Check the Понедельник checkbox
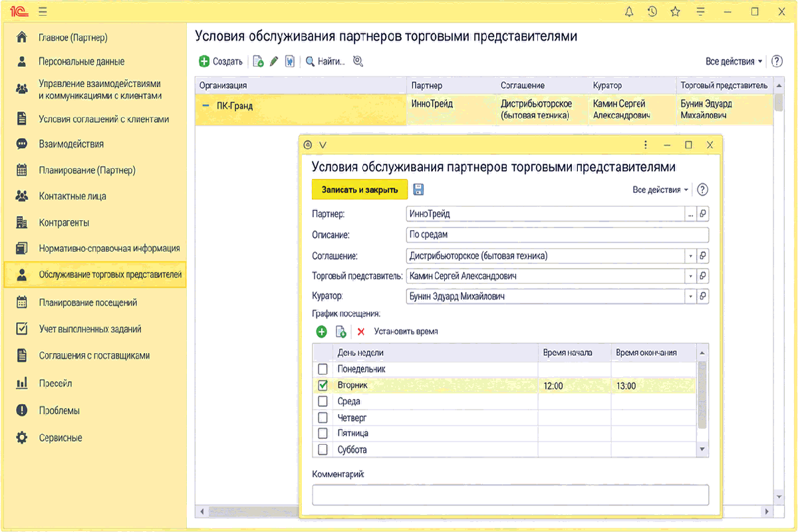 click(323, 369)
